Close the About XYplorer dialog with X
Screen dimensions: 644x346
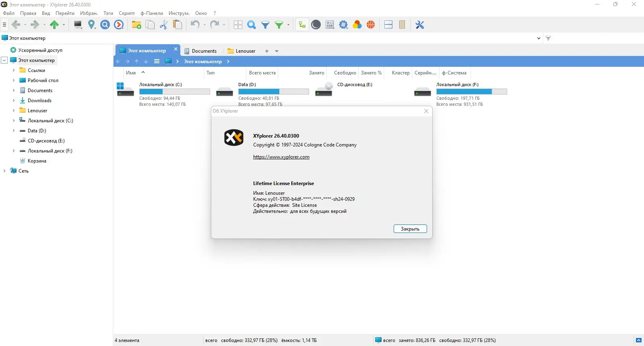point(426,111)
